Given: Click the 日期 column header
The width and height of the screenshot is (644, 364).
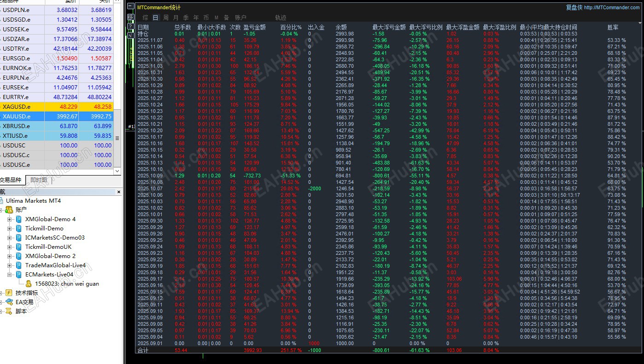Looking at the screenshot, I should click(143, 27).
